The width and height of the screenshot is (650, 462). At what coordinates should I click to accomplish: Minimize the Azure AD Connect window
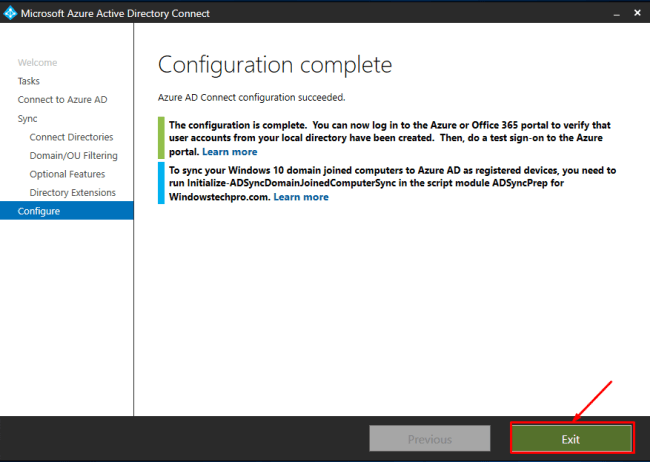(x=617, y=14)
